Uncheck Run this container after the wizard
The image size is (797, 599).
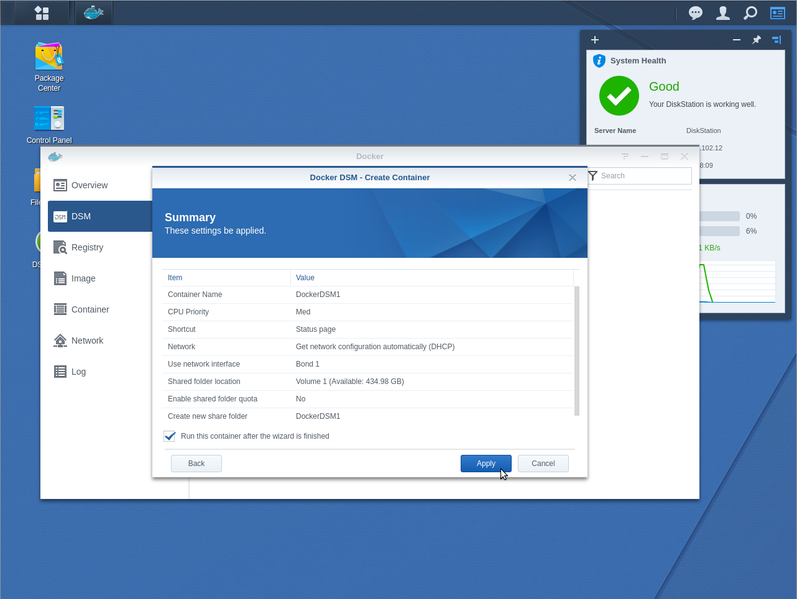tap(170, 436)
